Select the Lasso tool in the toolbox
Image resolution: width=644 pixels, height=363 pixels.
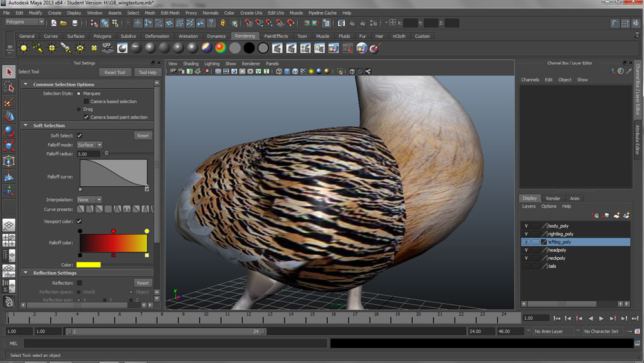pyautogui.click(x=9, y=87)
